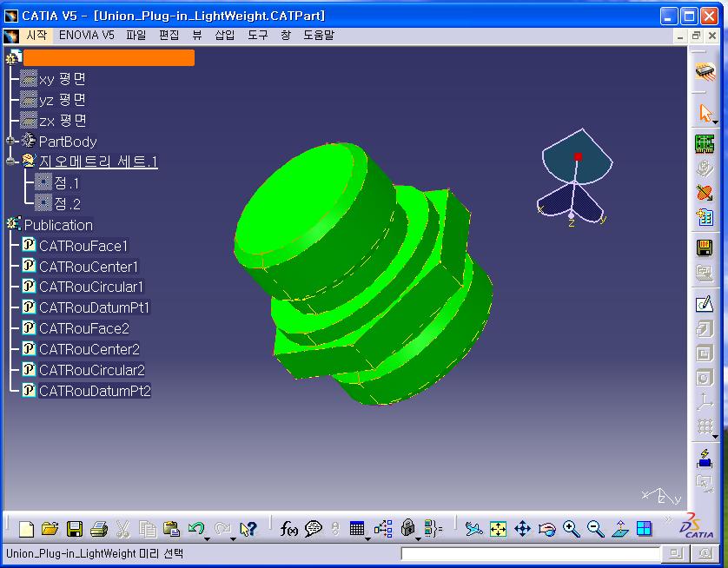Image resolution: width=728 pixels, height=568 pixels.
Task: Select the xy 평면 plane in tree
Action: point(63,78)
